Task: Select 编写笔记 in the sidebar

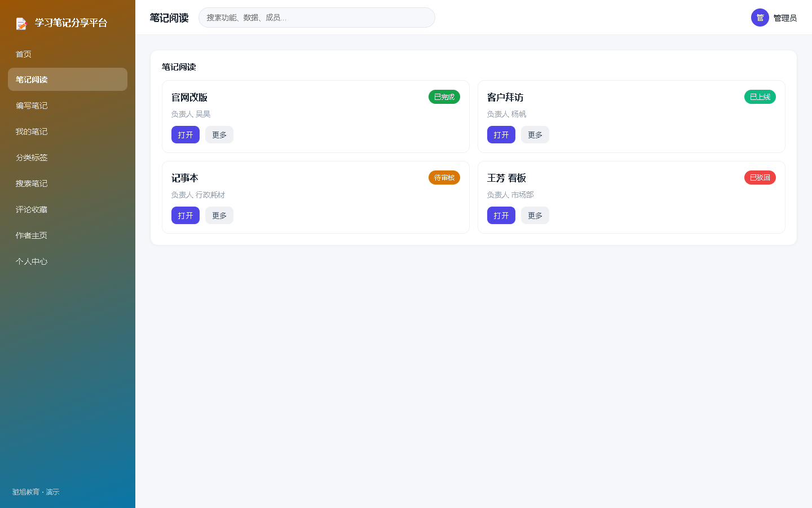Action: [68, 106]
